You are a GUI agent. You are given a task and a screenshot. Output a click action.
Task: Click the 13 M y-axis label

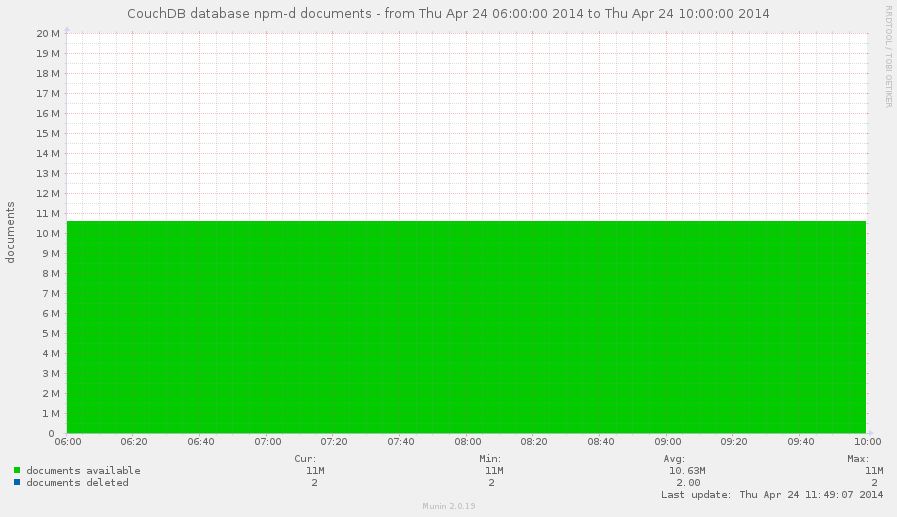[48, 173]
